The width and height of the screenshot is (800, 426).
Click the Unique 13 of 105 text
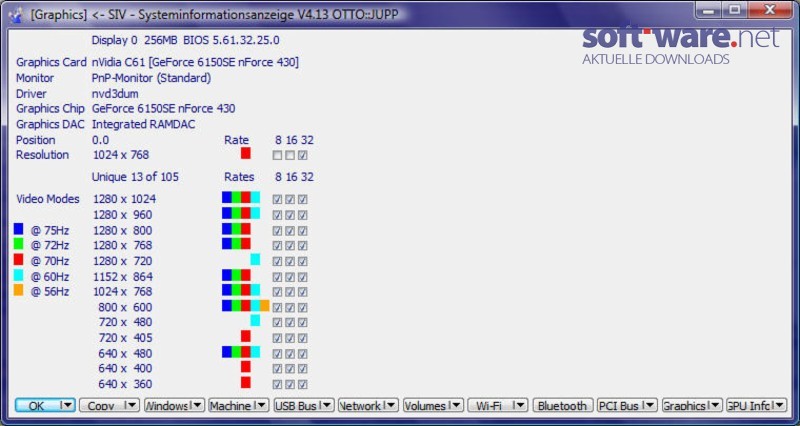(x=135, y=177)
